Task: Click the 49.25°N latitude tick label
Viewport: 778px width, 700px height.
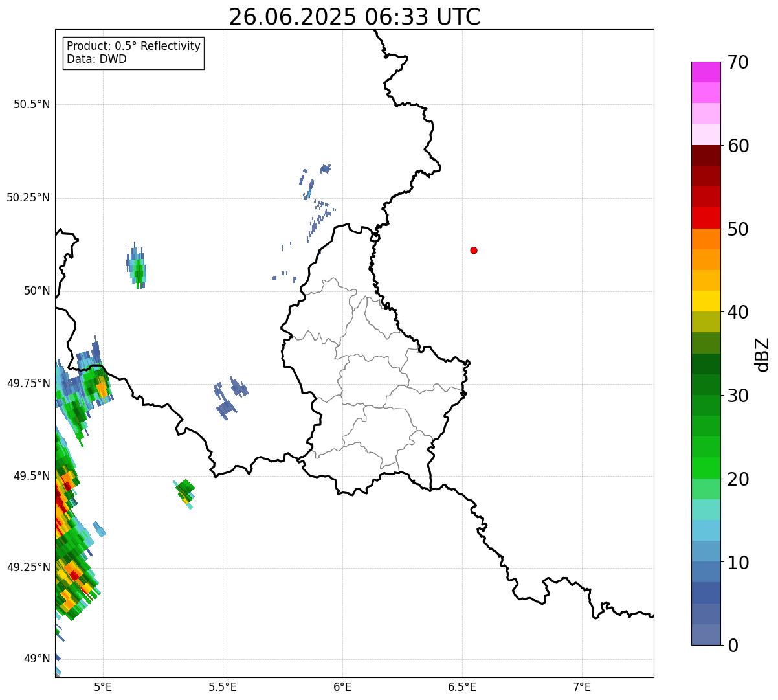Action: (28, 567)
